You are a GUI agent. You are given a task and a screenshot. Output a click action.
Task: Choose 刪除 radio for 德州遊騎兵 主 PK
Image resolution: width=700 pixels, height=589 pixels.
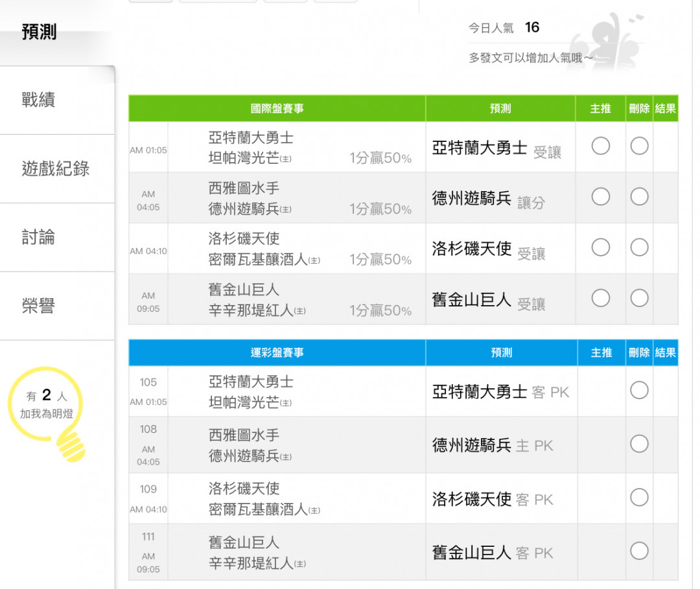(639, 444)
